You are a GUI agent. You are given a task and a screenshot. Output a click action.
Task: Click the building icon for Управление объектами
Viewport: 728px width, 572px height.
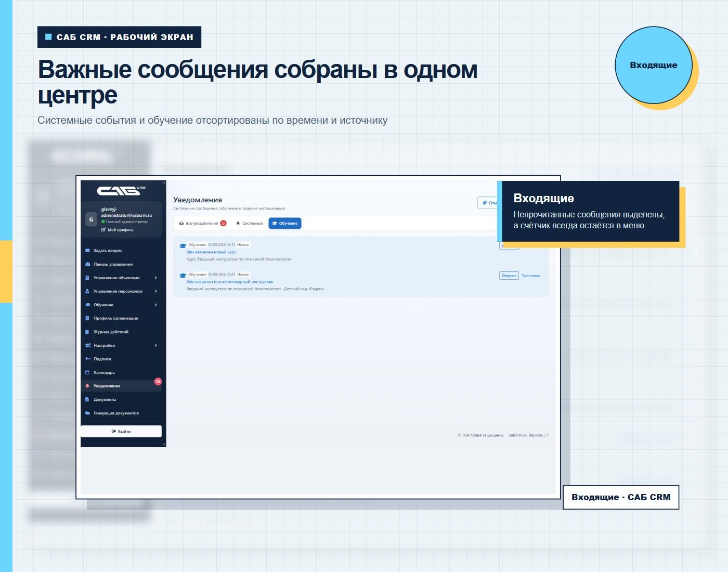pos(87,278)
